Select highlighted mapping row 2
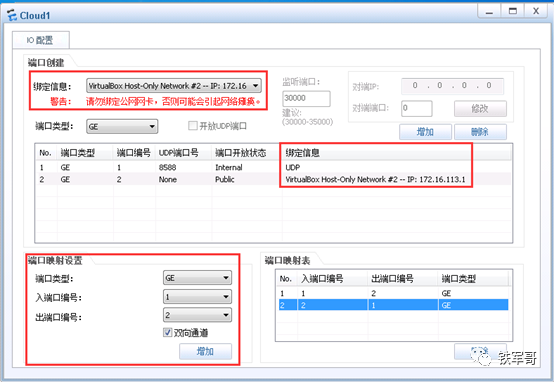This screenshot has width=554, height=382. click(x=393, y=305)
